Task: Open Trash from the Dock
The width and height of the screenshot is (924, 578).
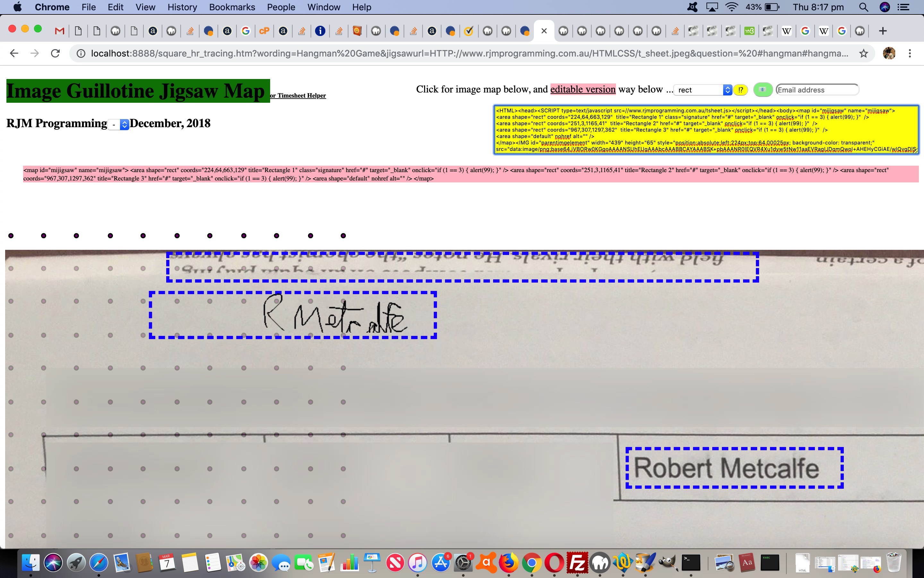Action: pos(894,562)
